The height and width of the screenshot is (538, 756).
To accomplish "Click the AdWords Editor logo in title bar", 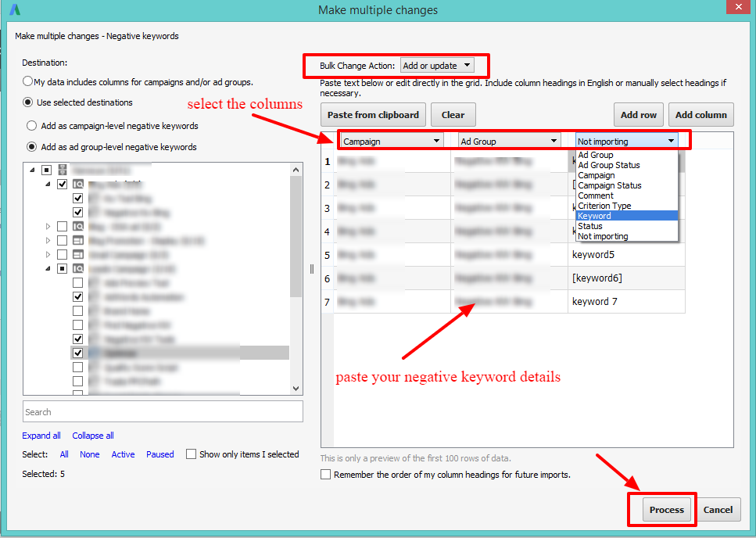I will click(15, 9).
